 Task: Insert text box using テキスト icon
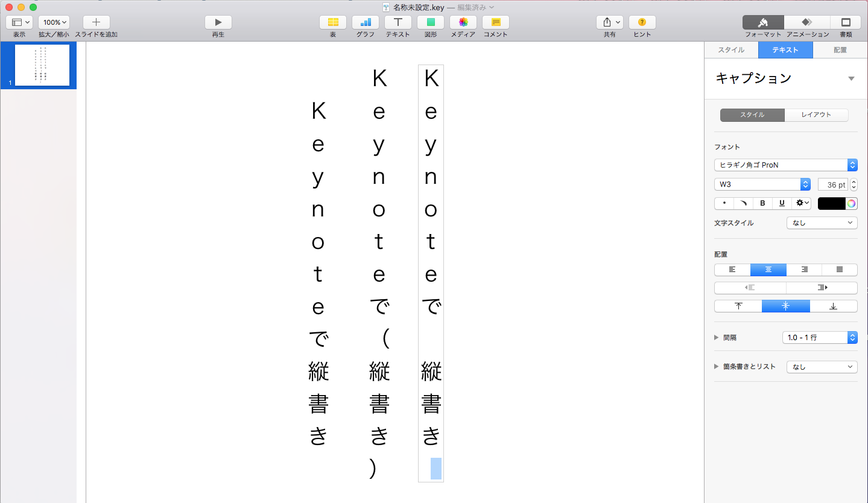398,22
